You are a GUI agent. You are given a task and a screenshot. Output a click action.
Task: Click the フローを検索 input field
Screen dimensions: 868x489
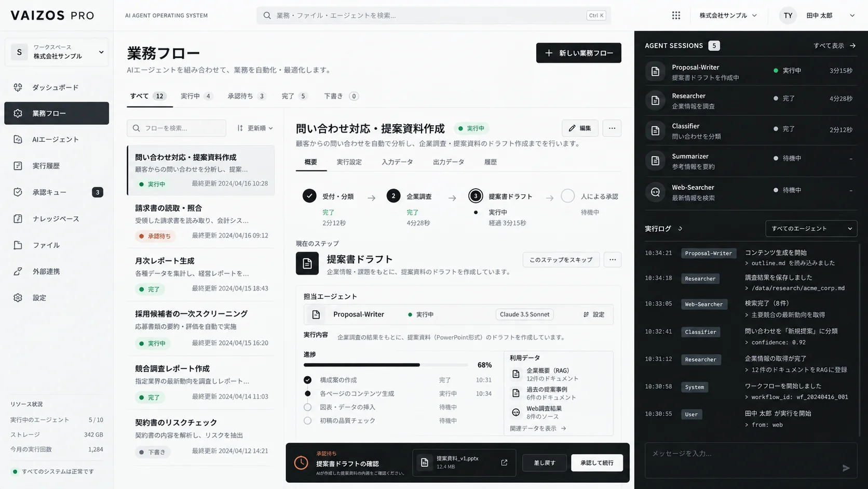(177, 128)
